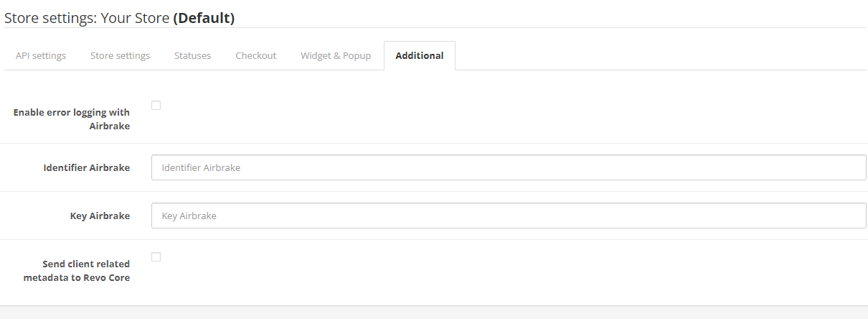This screenshot has width=868, height=319.
Task: Open the API settings tab
Action: pos(41,55)
